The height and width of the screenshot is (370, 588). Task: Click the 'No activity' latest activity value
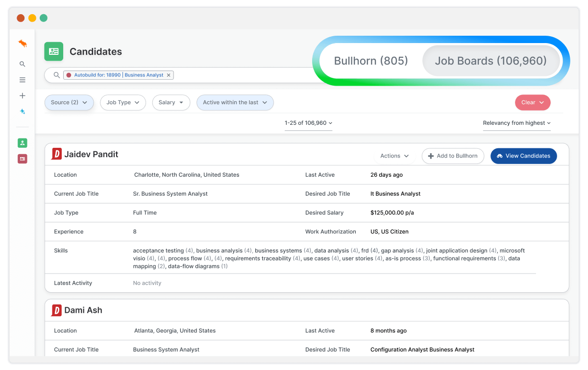(147, 283)
